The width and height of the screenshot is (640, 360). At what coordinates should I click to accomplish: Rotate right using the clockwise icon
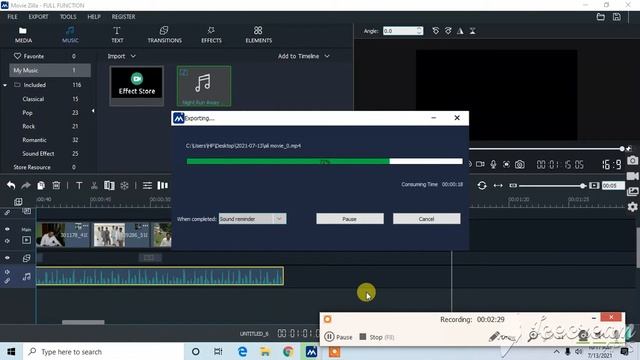click(448, 31)
